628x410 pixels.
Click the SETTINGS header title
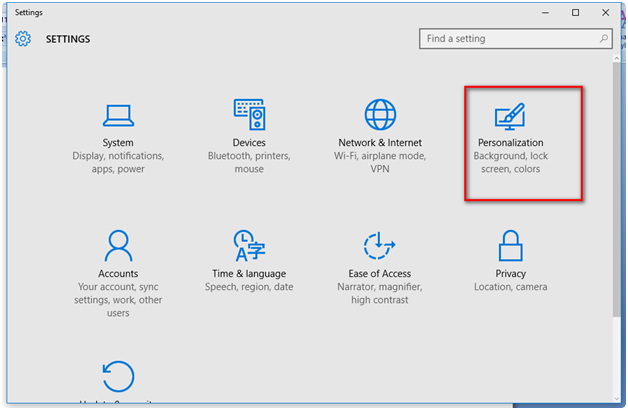(x=68, y=39)
